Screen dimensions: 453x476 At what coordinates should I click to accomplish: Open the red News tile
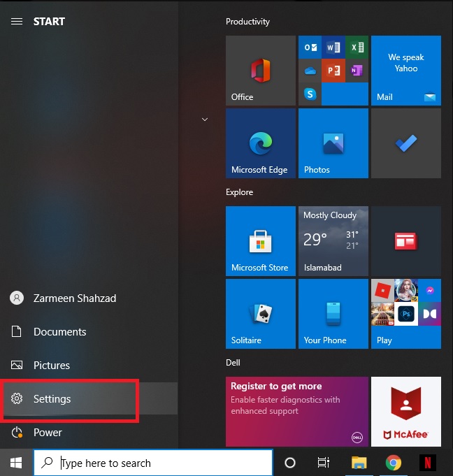(406, 241)
